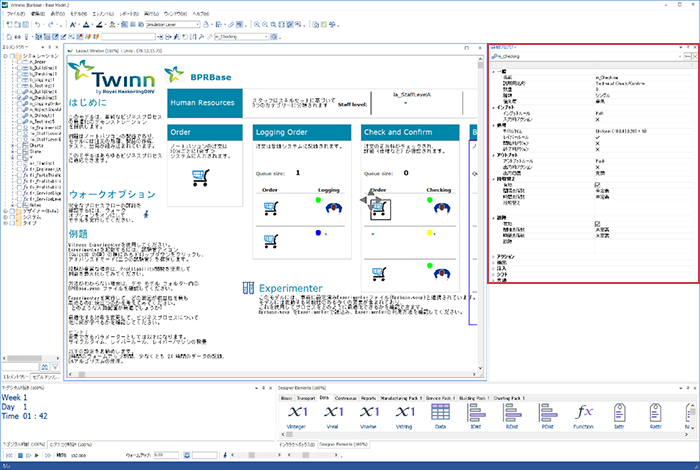Screen dimensions: 700x470
Task: Switch to the Transport elements tab
Action: tap(306, 398)
